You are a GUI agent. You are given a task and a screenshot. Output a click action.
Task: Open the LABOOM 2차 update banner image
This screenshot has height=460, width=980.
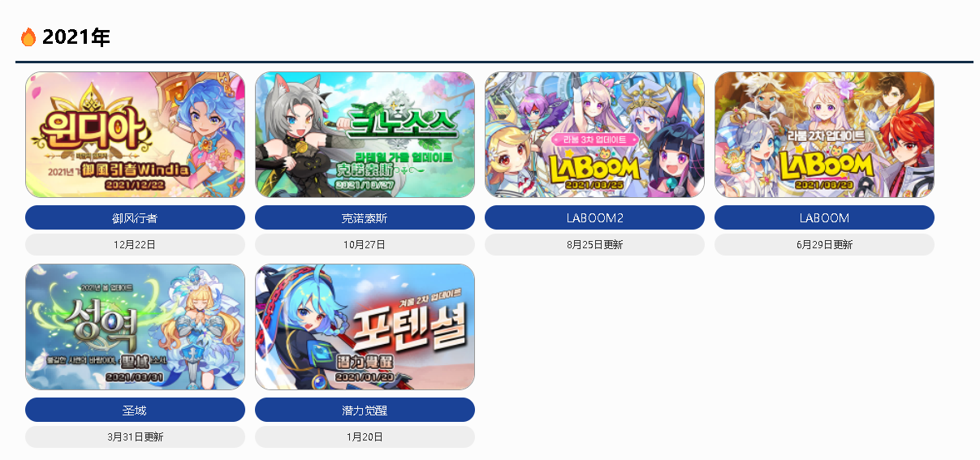point(824,135)
